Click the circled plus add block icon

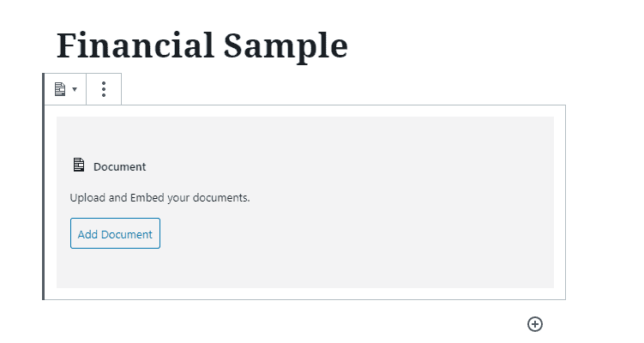tap(535, 324)
